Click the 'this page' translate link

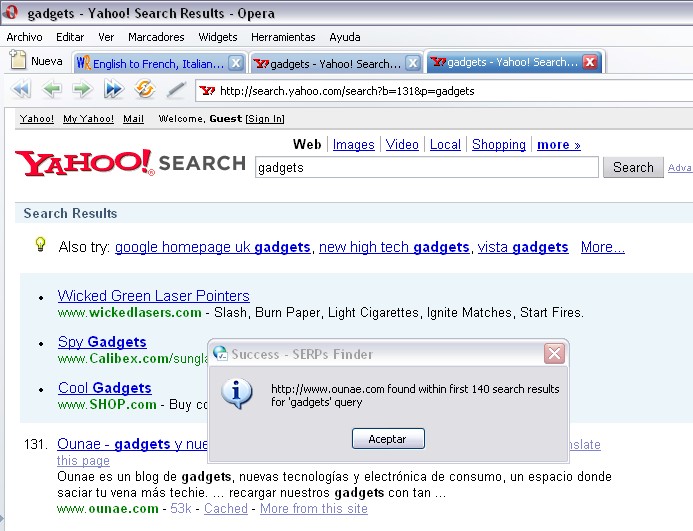(83, 460)
